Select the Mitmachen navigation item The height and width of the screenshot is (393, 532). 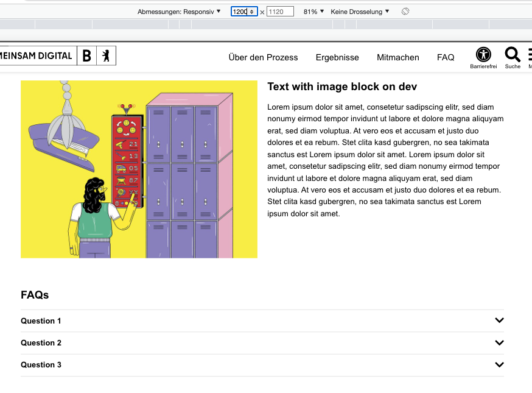click(x=397, y=57)
